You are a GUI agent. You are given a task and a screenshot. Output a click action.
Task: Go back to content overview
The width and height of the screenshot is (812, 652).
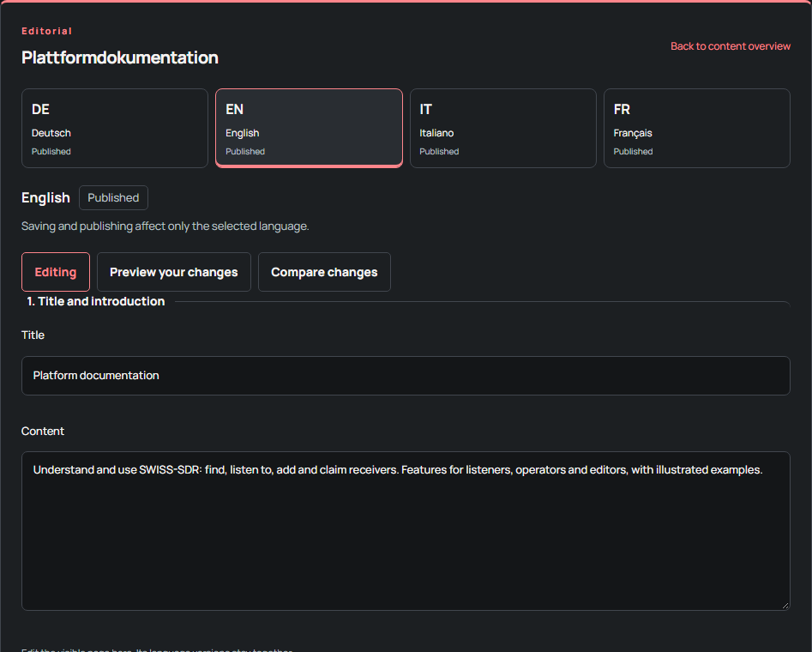click(731, 46)
